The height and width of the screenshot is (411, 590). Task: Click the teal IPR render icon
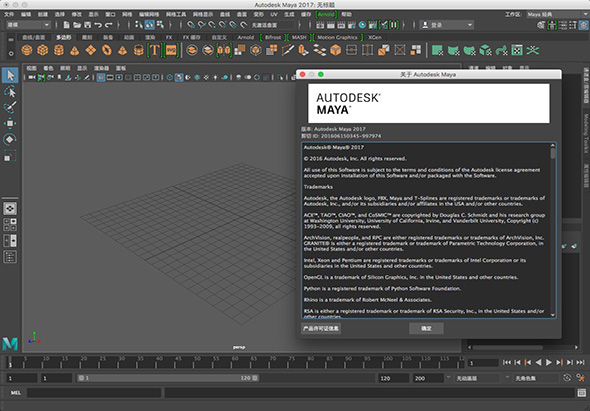pyautogui.click(x=362, y=25)
